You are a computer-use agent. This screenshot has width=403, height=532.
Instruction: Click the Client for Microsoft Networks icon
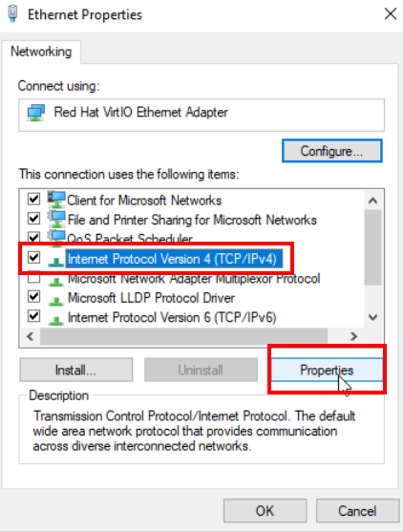point(56,200)
